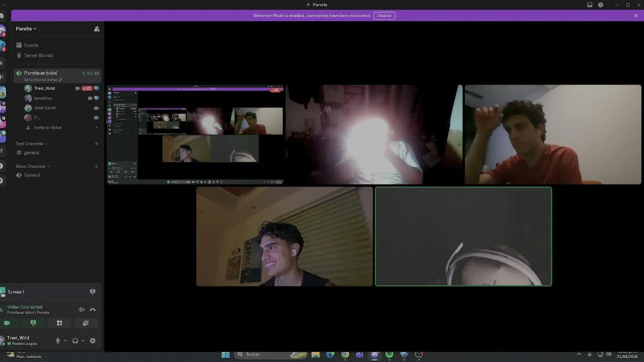The height and width of the screenshot is (362, 644).
Task: Click Invite to Voice
Action: point(61,128)
